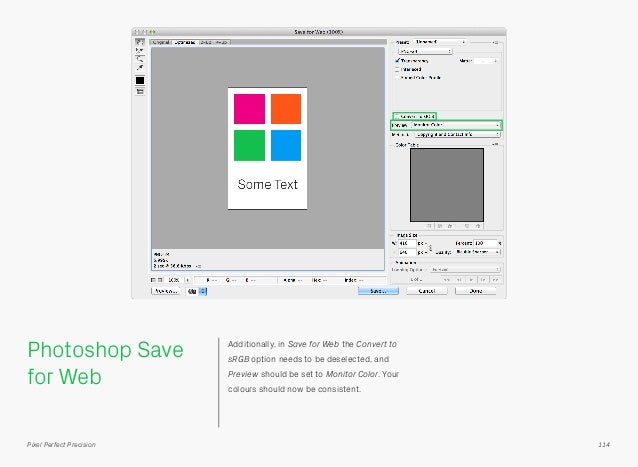Click the last frame animation button
Image resolution: width=638 pixels, height=467 pixels.
pyautogui.click(x=496, y=280)
